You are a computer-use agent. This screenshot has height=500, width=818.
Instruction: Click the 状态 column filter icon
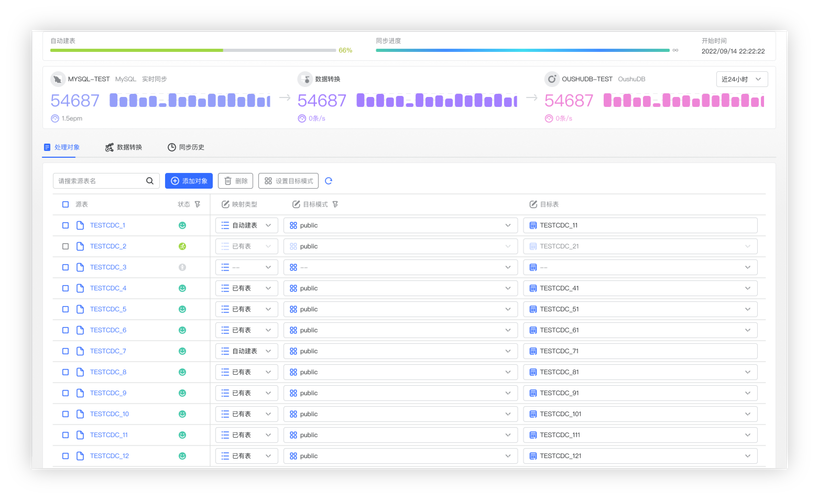coord(197,204)
